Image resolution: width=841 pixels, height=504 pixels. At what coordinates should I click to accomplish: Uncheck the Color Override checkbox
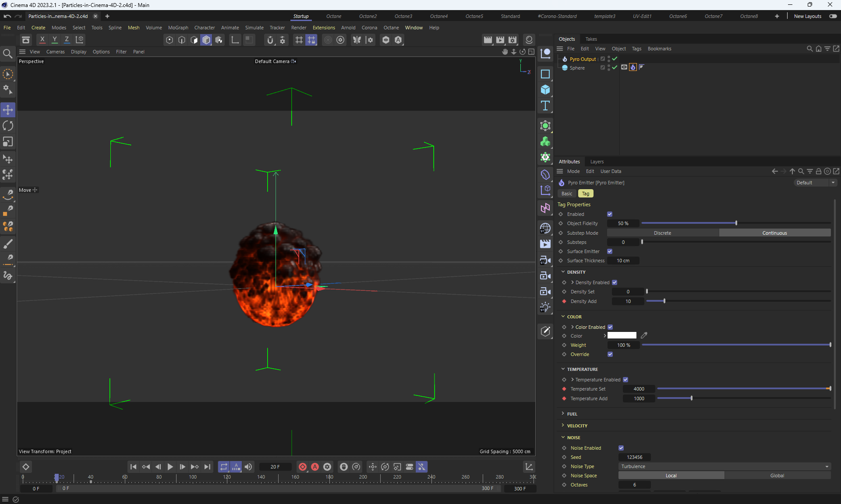coord(610,354)
